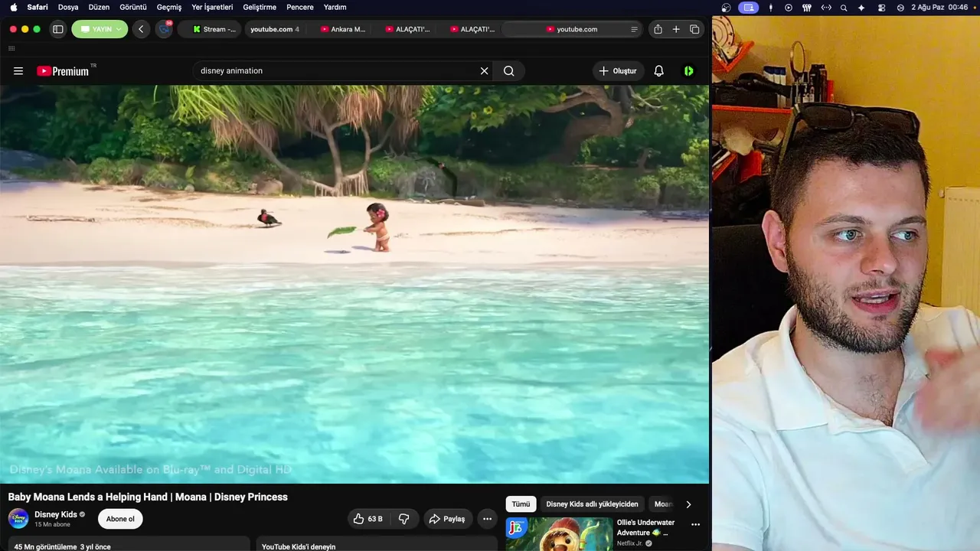Open more actions menu under the video
980x551 pixels.
tap(487, 519)
